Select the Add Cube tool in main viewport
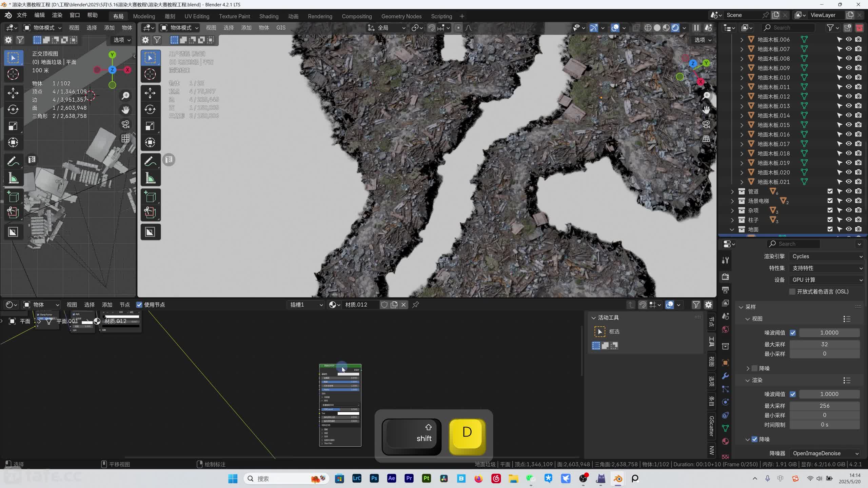Viewport: 868px width, 488px height. point(150,197)
